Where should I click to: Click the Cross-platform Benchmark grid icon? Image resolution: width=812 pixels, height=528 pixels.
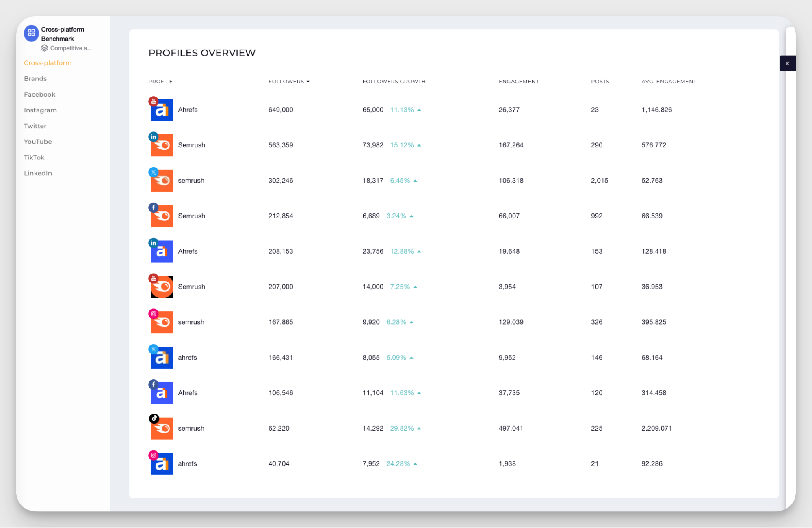point(31,33)
